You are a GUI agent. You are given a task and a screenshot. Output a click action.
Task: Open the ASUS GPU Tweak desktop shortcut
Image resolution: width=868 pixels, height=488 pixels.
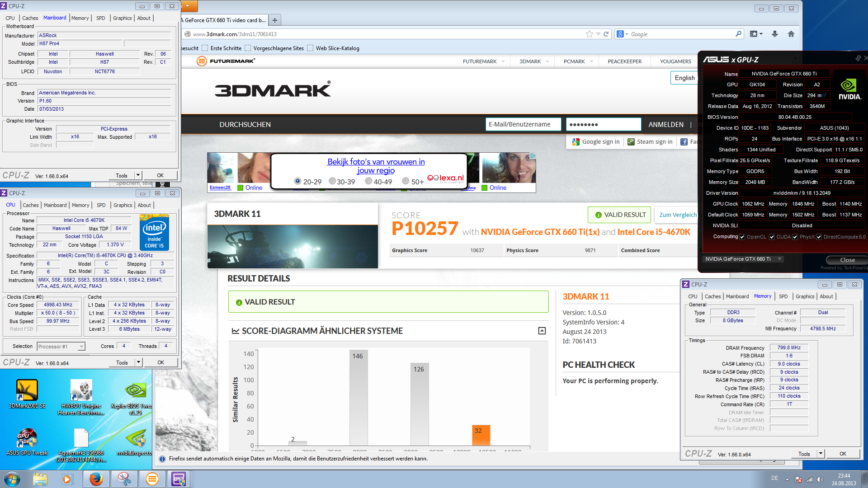click(27, 442)
